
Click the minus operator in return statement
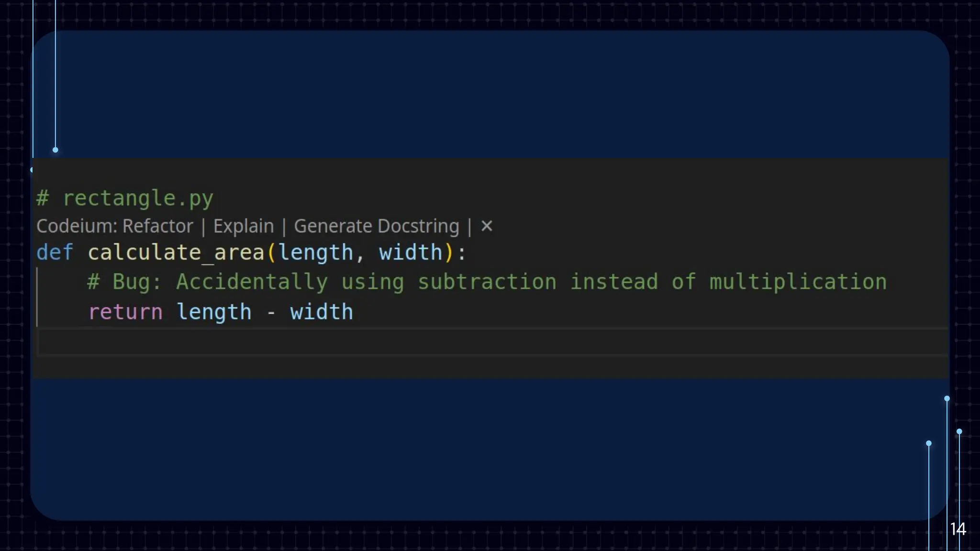(x=271, y=313)
